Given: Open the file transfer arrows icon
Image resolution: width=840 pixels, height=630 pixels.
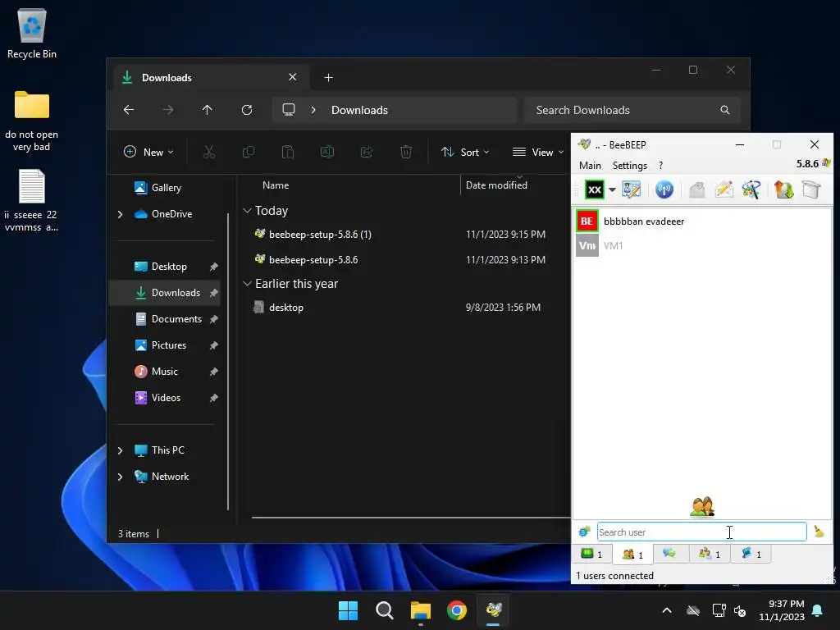Looking at the screenshot, I should coord(783,189).
